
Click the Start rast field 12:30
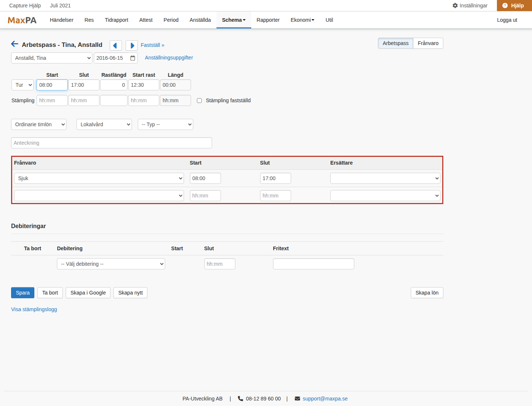(144, 85)
